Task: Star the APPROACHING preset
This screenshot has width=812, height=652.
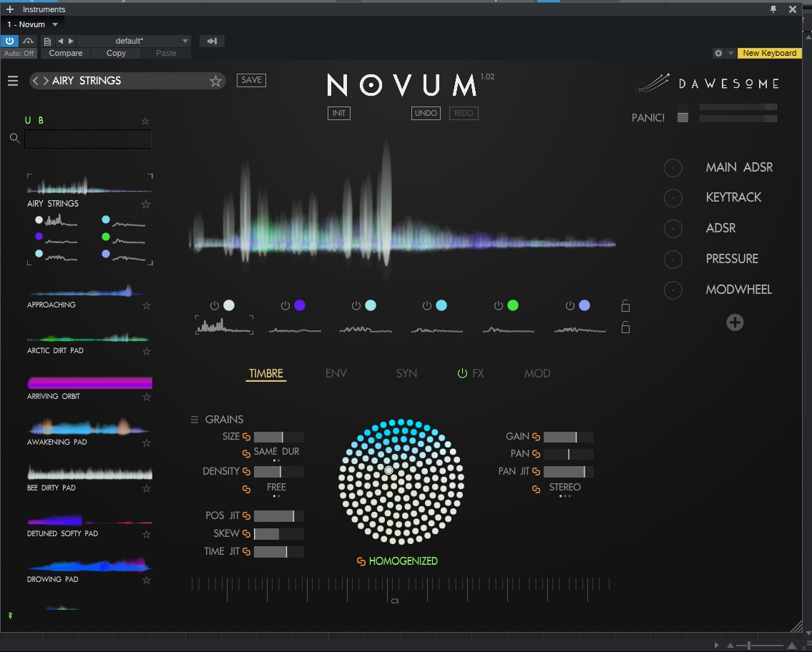Action: coord(147,306)
